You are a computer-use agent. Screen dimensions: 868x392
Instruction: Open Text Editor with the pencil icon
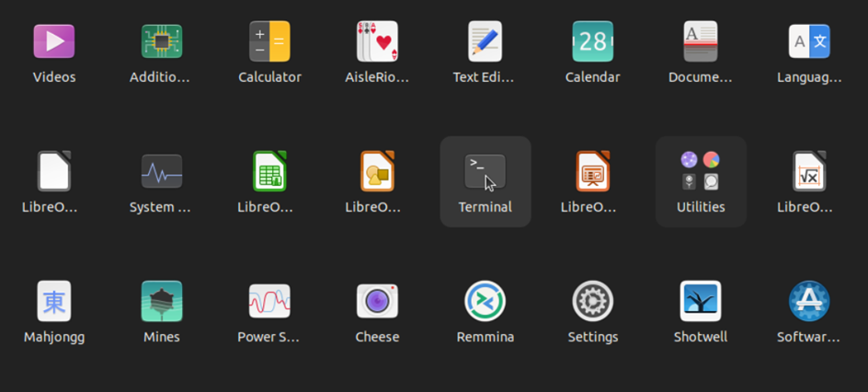pyautogui.click(x=485, y=41)
